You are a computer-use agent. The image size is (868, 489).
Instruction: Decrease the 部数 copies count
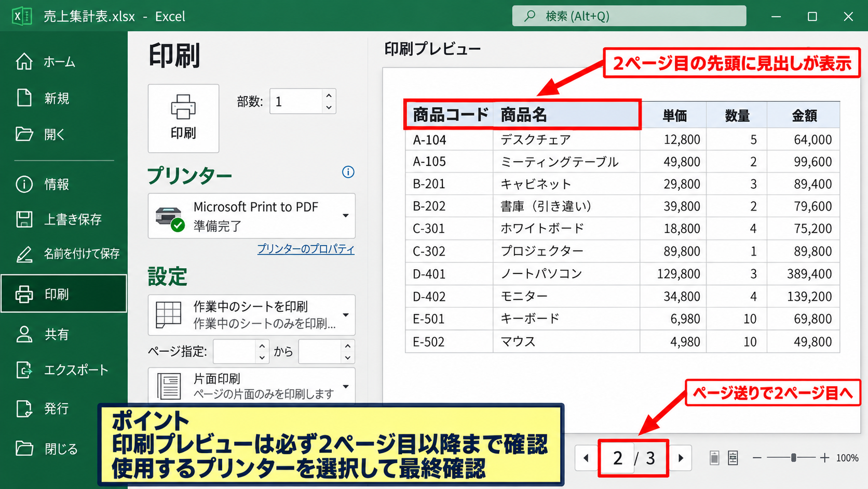click(329, 107)
